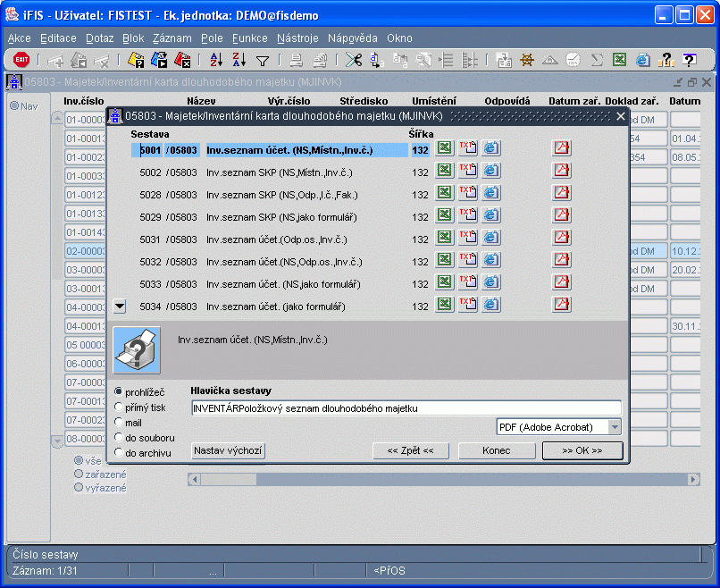Open the Funkce menu
This screenshot has width=720, height=588.
pyautogui.click(x=250, y=38)
